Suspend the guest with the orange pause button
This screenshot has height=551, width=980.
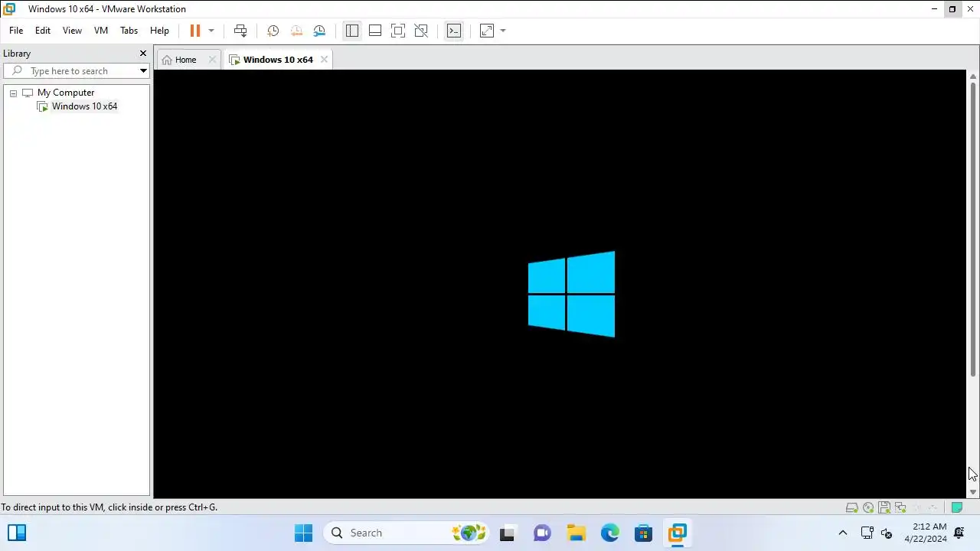(195, 31)
